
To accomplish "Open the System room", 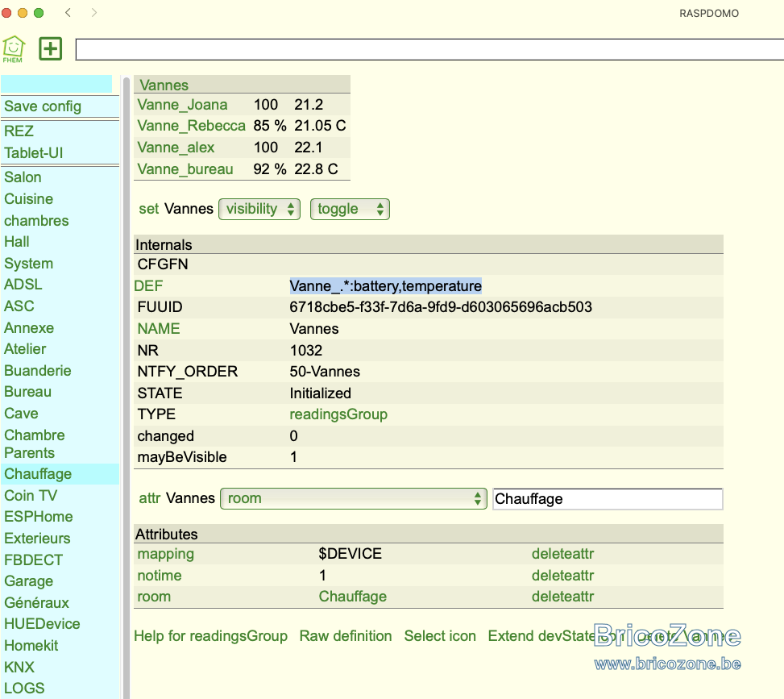I will point(28,264).
